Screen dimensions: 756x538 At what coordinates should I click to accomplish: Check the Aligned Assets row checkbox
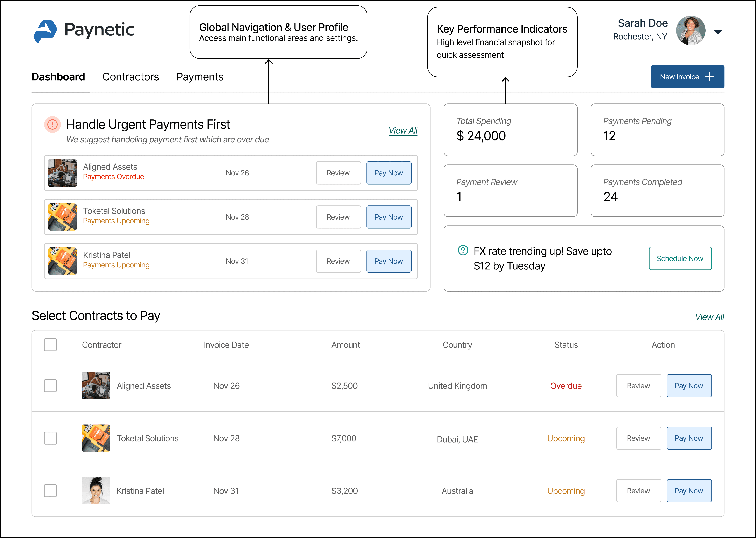tap(50, 386)
